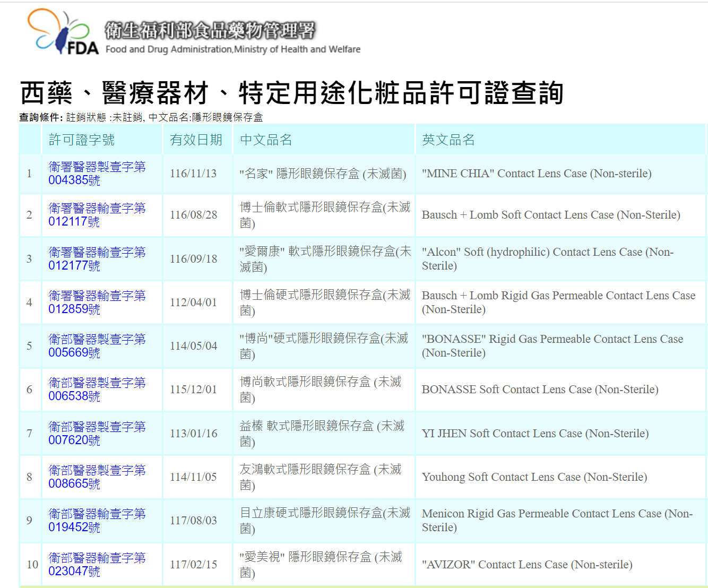Select Chinese name 友鴻軟式隱形眼鏡保存盒
Image resolution: width=708 pixels, height=588 pixels.
click(x=321, y=477)
